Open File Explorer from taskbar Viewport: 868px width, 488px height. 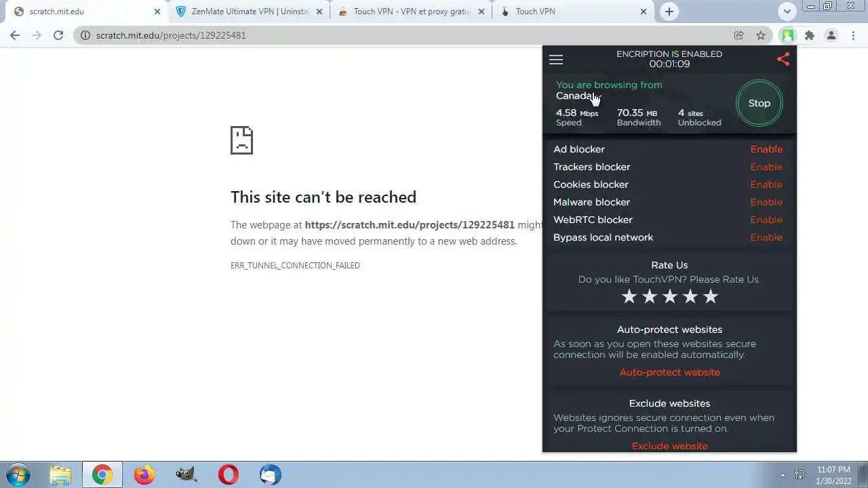(x=60, y=474)
